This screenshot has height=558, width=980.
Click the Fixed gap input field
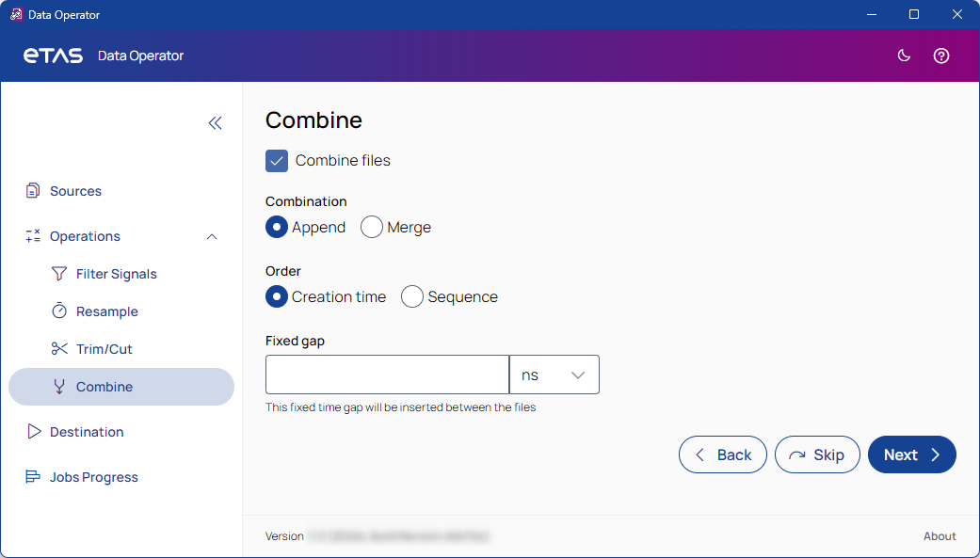point(387,375)
